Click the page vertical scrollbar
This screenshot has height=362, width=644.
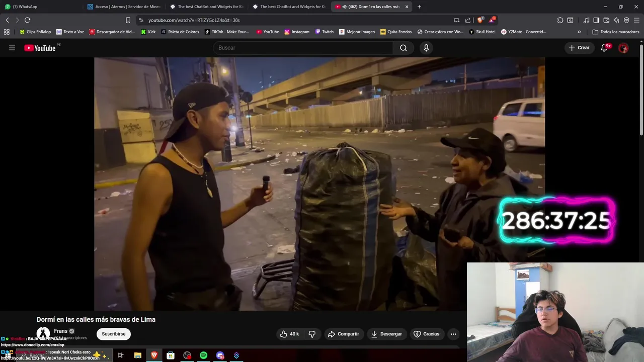point(641,90)
